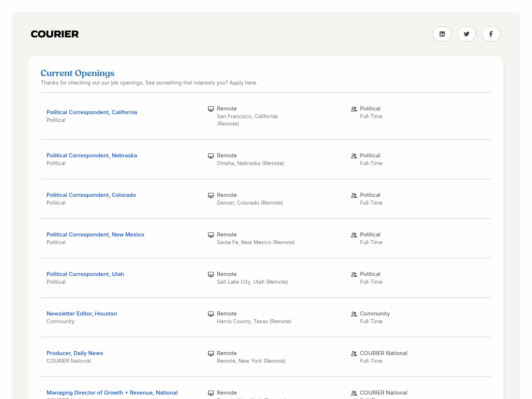Viewport: 532px width, 399px height.
Task: Click monitor icon in Newsletter Editor row
Action: pos(211,314)
